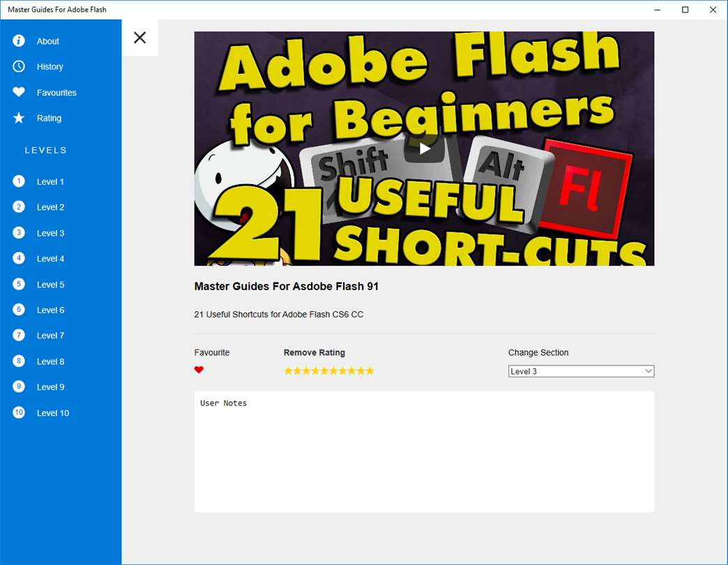Screen dimensions: 728x565
Task: Click description '21 Useful Shortcuts for Adobe Flash CS6 CC'
Action: point(278,315)
